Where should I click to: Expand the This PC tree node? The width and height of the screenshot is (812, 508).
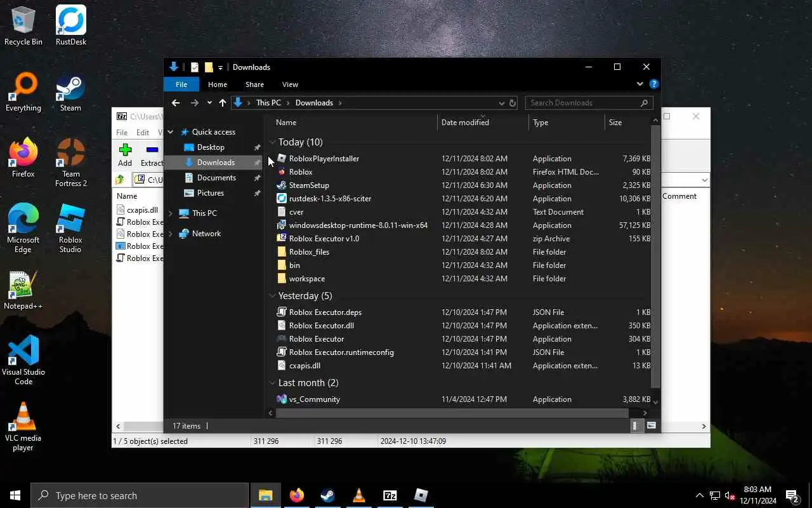[x=171, y=213]
